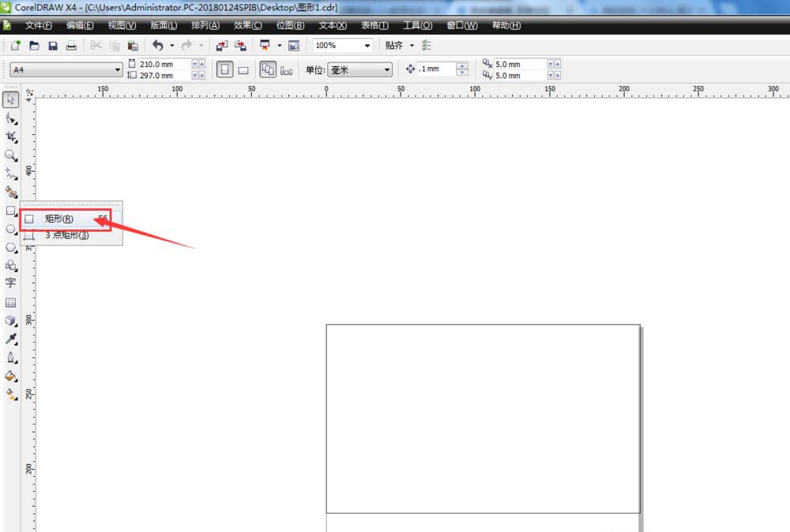Save the document with the floppy disk icon
Screen dimensions: 790x532
tap(53, 46)
